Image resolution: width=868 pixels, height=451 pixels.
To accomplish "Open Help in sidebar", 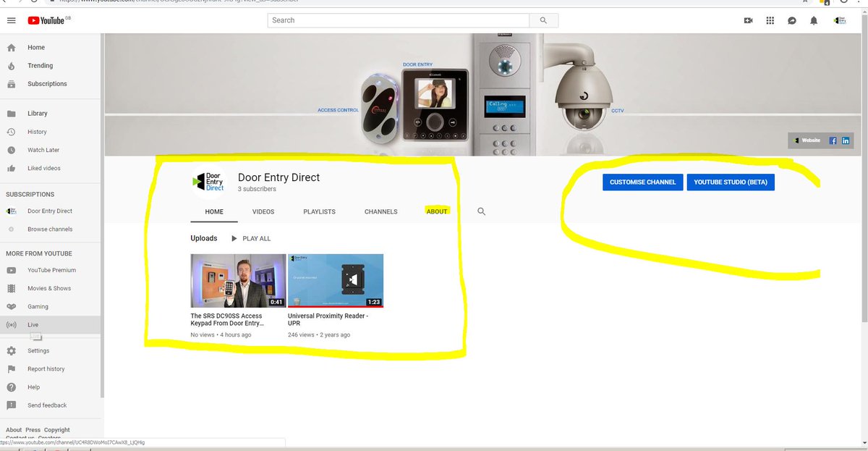I will pyautogui.click(x=51, y=387).
